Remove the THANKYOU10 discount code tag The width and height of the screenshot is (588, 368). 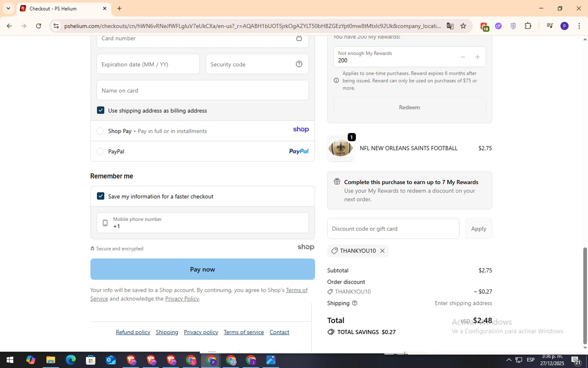pos(382,251)
